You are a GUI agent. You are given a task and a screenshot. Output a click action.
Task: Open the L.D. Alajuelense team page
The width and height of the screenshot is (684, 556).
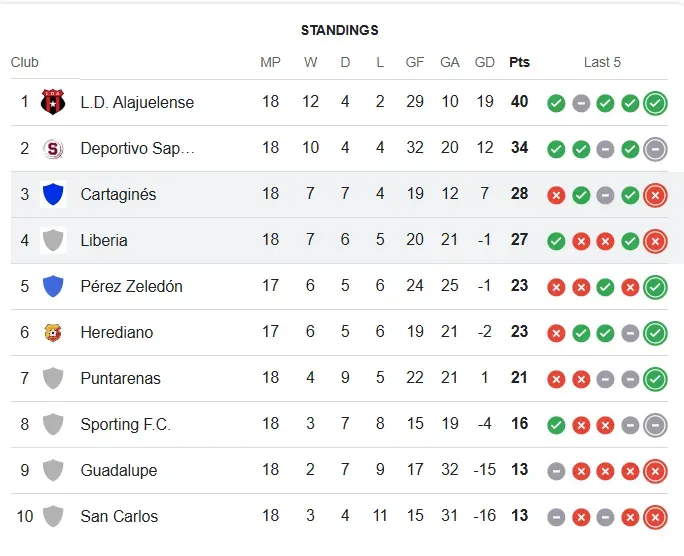point(137,102)
